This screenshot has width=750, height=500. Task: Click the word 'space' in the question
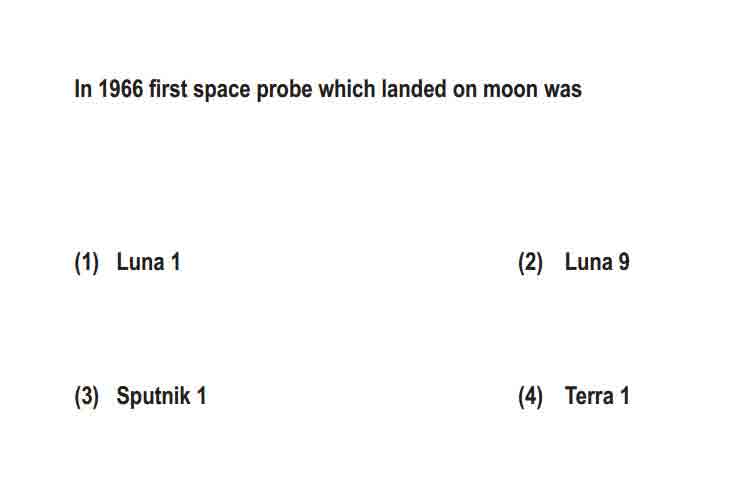[x=221, y=91]
